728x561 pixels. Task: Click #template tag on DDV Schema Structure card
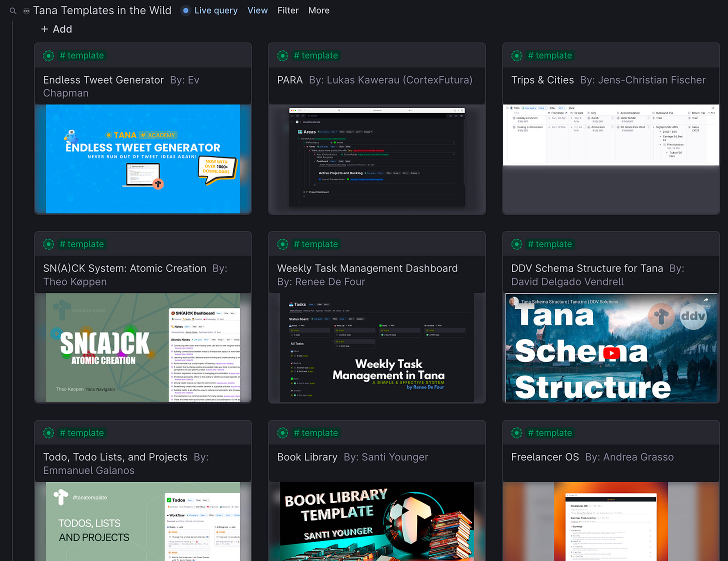coord(550,244)
